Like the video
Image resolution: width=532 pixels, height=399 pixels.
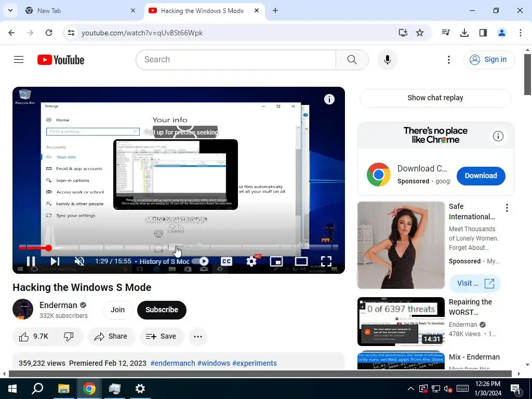34,336
